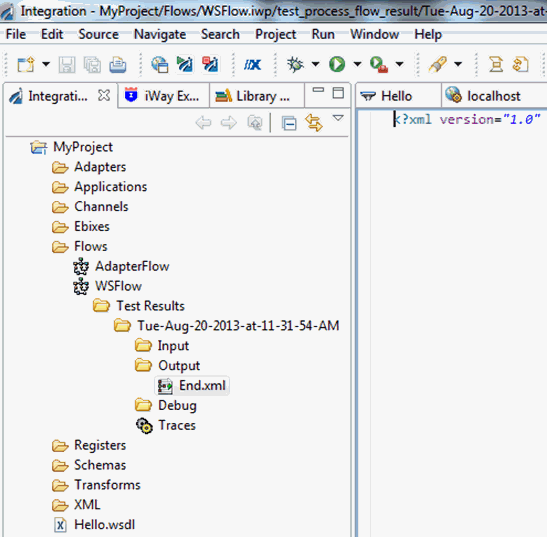Toggle Link with Editor arrows icon

click(x=314, y=123)
